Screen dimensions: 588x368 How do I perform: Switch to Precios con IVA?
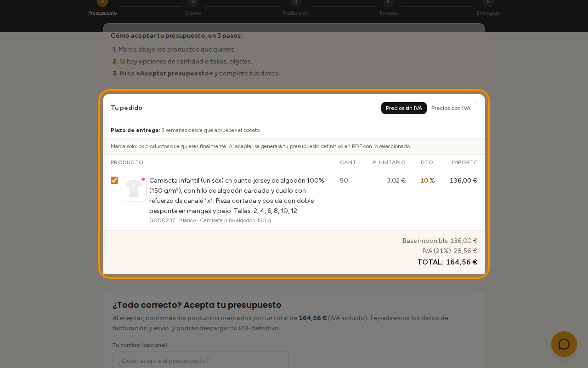click(451, 108)
